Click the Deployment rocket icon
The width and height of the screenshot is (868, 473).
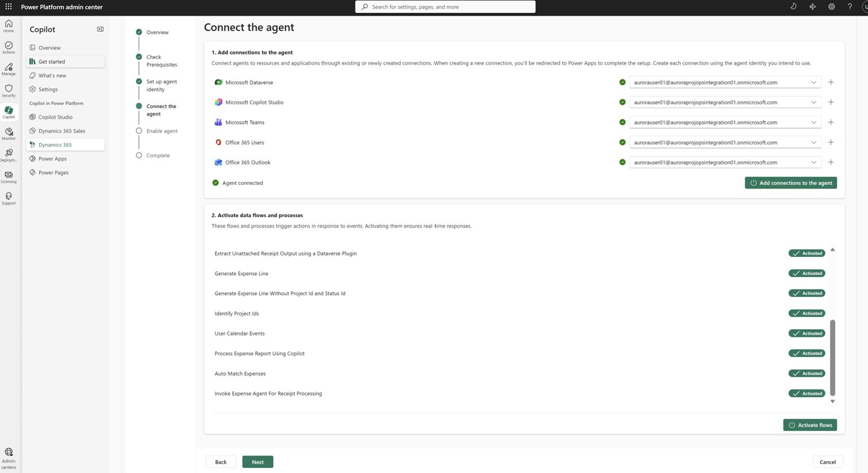[x=9, y=155]
